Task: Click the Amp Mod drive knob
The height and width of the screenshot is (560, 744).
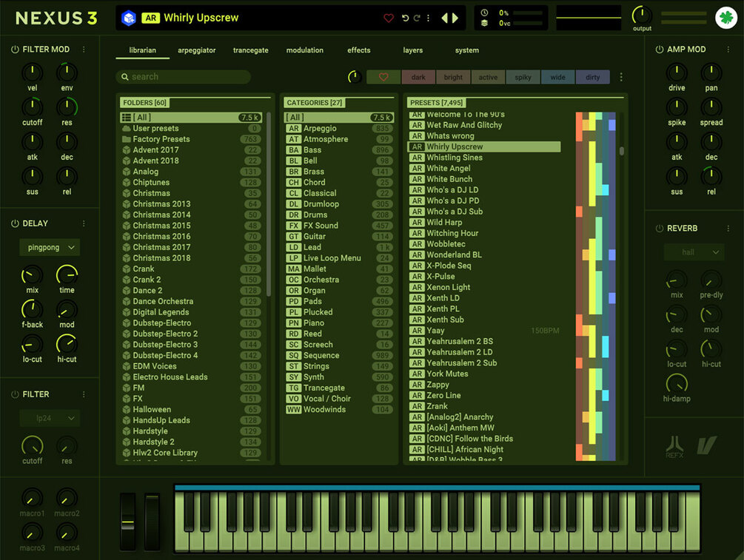Action: point(677,72)
